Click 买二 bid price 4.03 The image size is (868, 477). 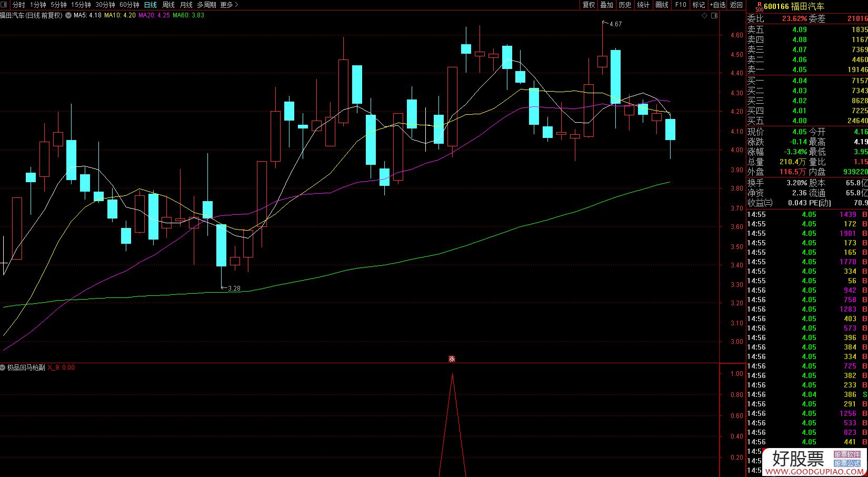(x=799, y=91)
